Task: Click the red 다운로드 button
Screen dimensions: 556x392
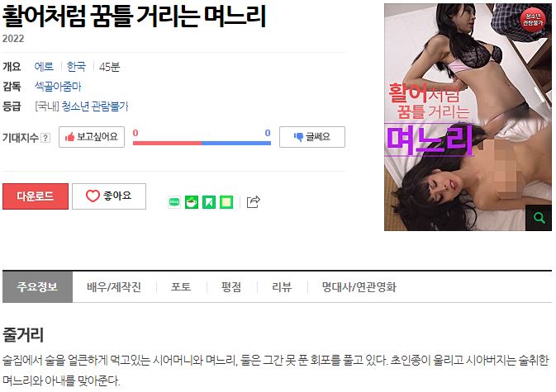Action: [36, 196]
